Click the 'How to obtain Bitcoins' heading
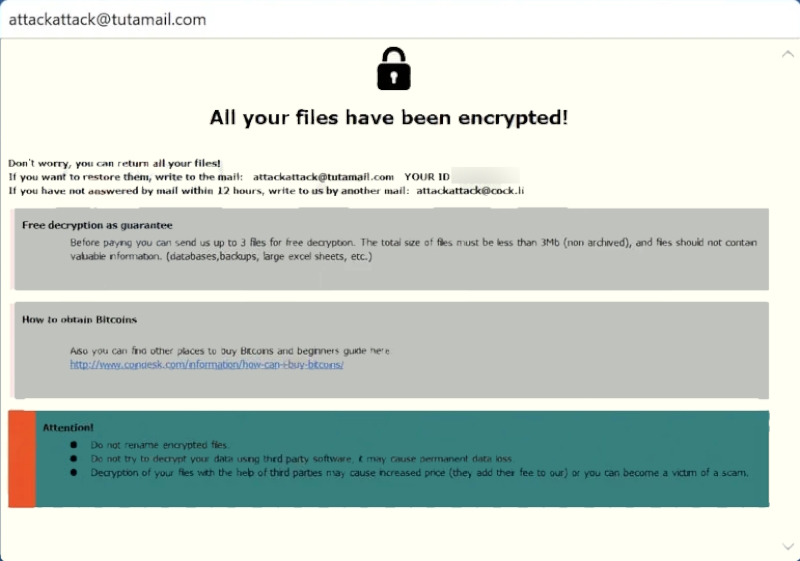The image size is (800, 561). point(79,320)
